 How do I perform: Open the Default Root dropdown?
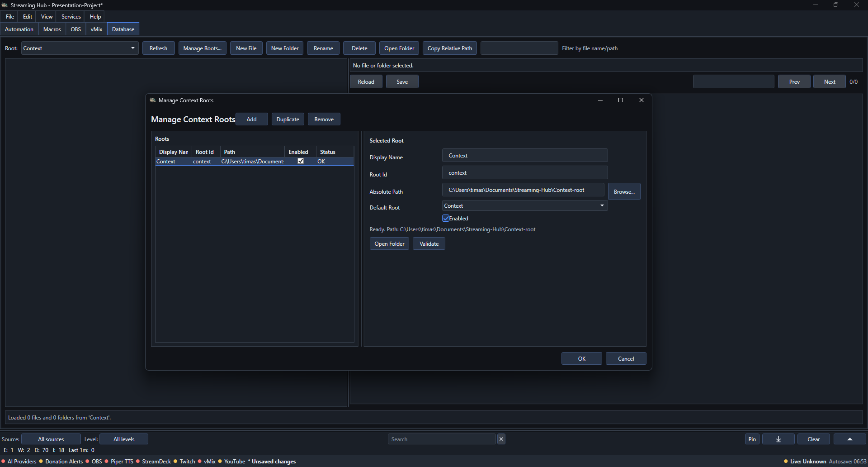pos(524,205)
